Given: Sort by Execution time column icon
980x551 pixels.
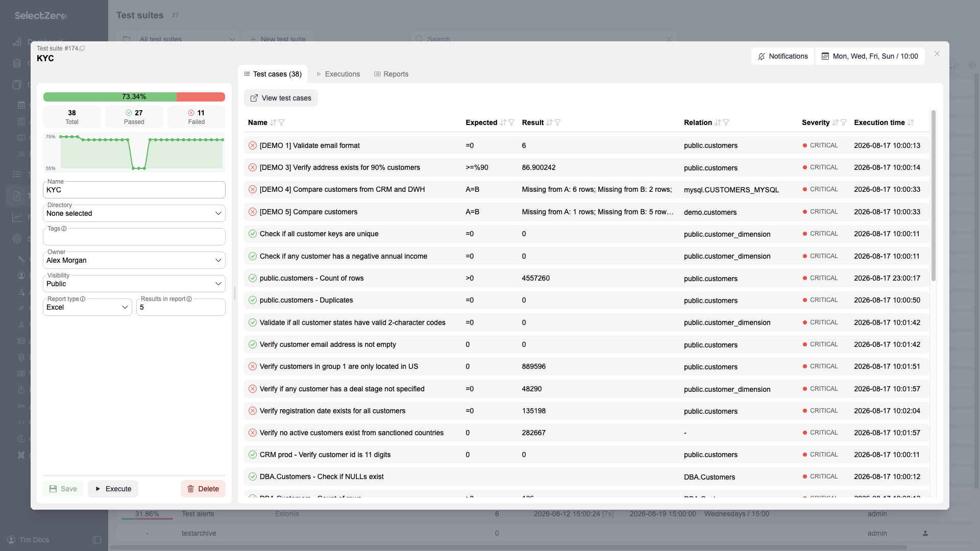Looking at the screenshot, I should [911, 122].
